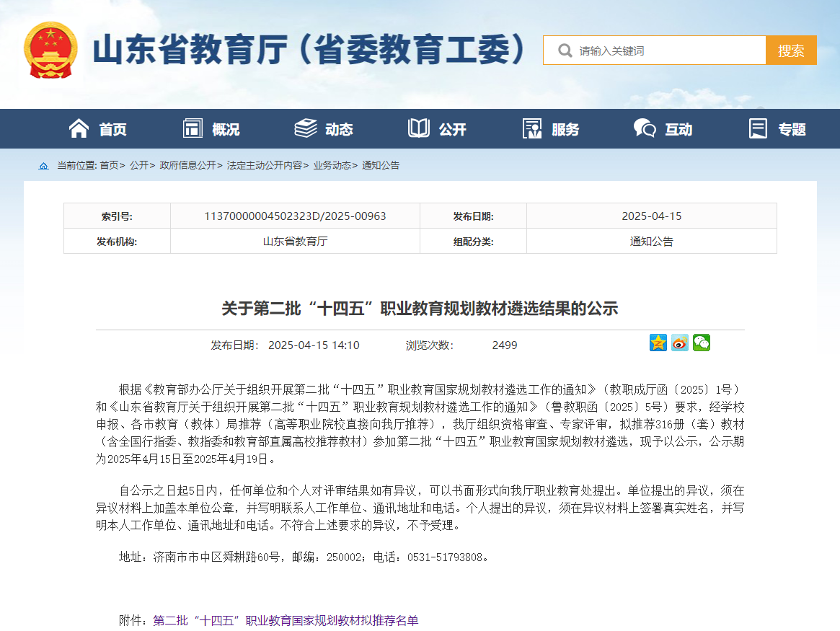The height and width of the screenshot is (631, 840).
Task: Click the document icon beside 专题
Action: (758, 128)
